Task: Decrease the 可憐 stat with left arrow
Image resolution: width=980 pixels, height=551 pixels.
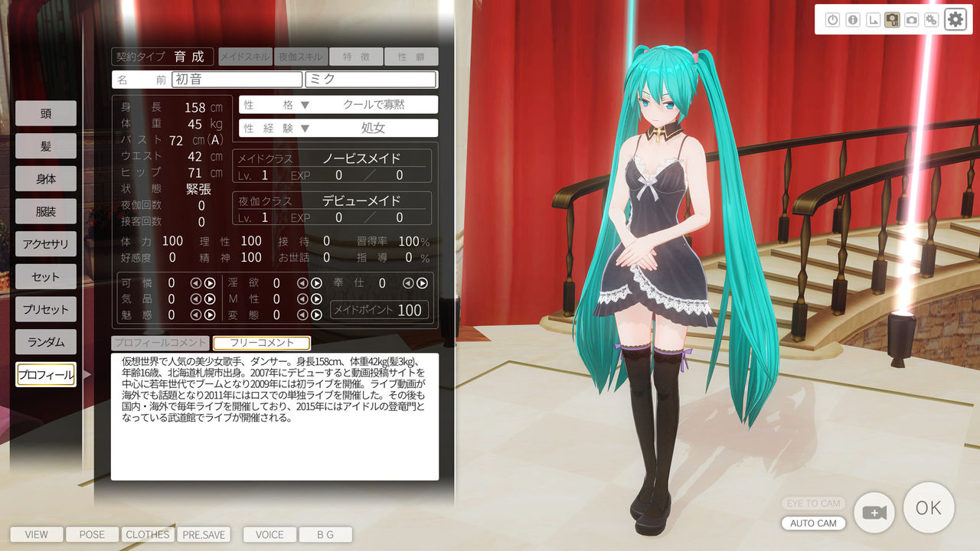Action: coord(196,282)
